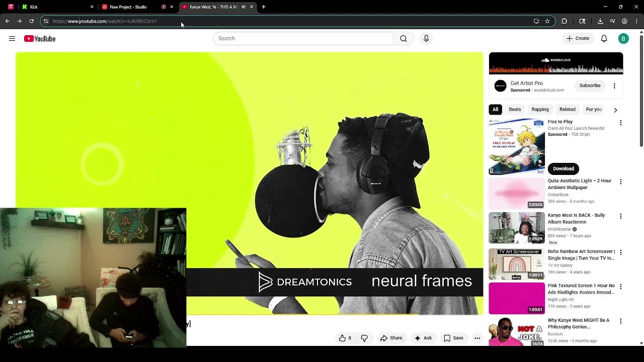
Task: Click the search magnifier button
Action: [404, 39]
